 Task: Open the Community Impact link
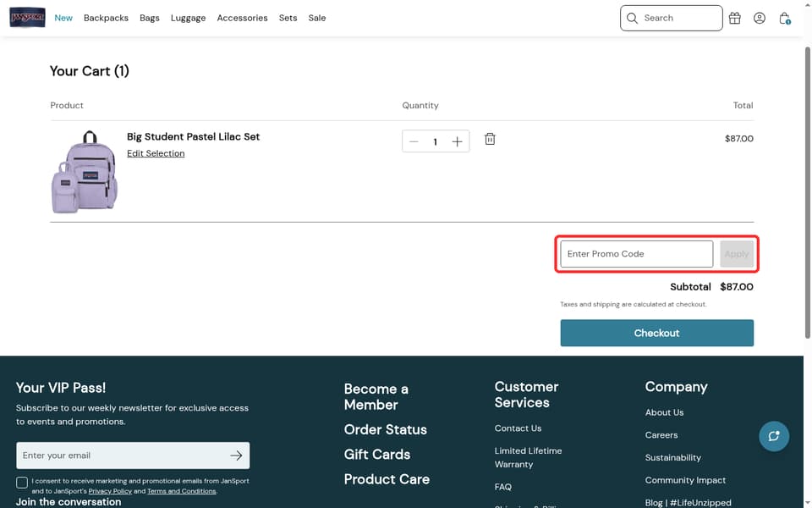click(686, 480)
